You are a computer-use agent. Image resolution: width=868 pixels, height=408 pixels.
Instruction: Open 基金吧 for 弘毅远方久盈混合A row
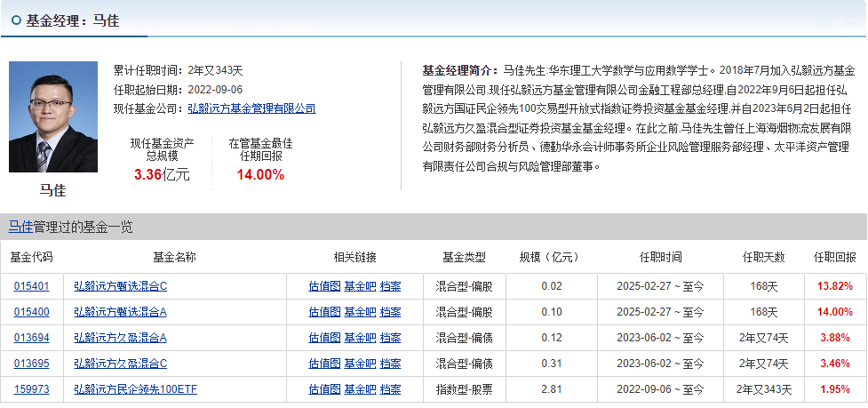click(360, 338)
